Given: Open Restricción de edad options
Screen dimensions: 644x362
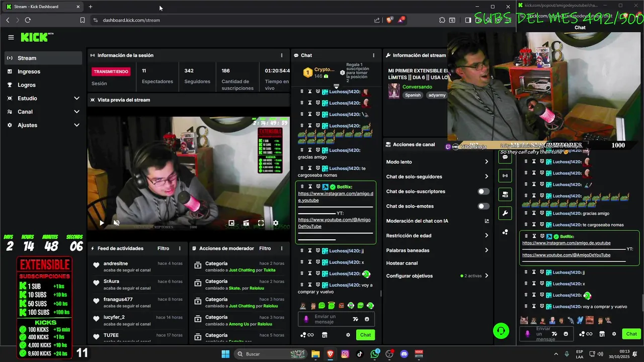Looking at the screenshot, I should [x=437, y=235].
